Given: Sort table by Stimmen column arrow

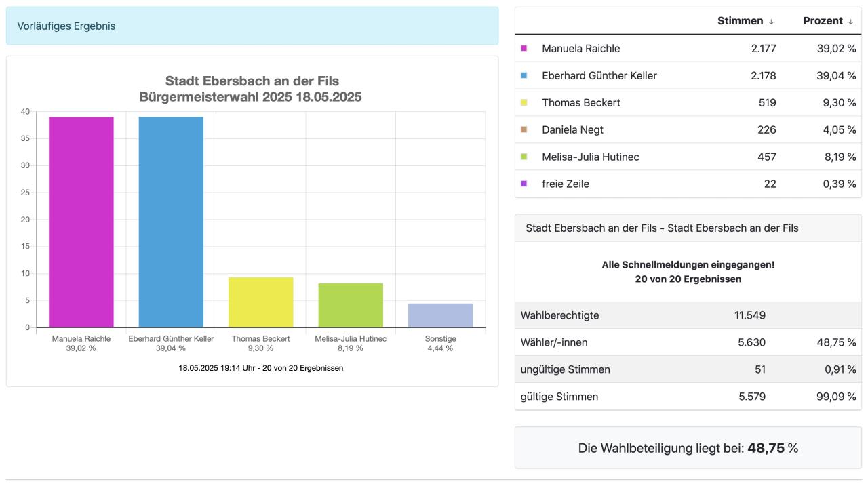Looking at the screenshot, I should coord(771,22).
